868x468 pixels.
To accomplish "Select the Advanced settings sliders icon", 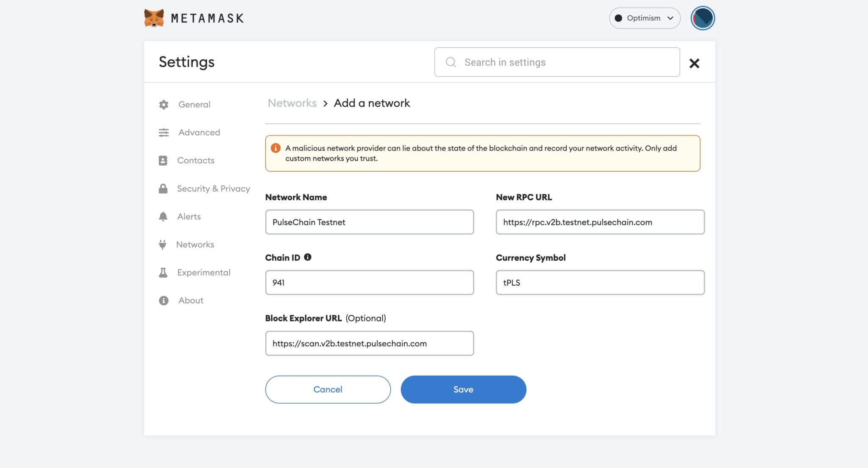I will (x=163, y=133).
